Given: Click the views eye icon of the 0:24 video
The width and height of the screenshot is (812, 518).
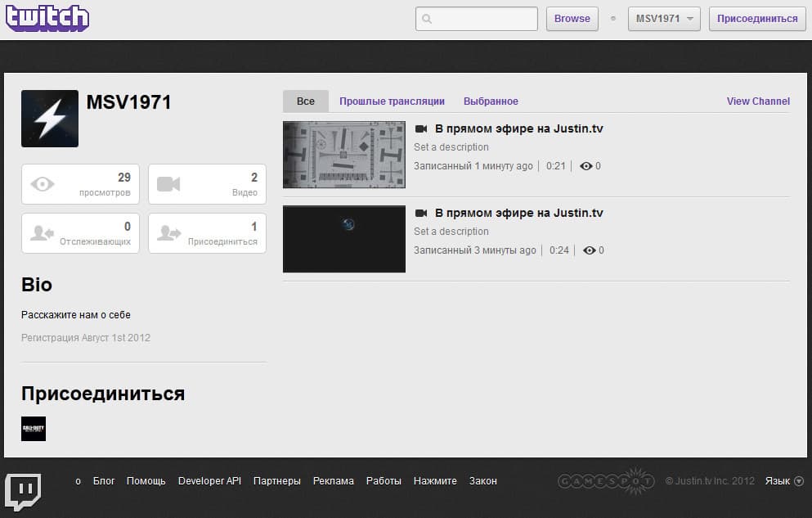Looking at the screenshot, I should (x=590, y=250).
